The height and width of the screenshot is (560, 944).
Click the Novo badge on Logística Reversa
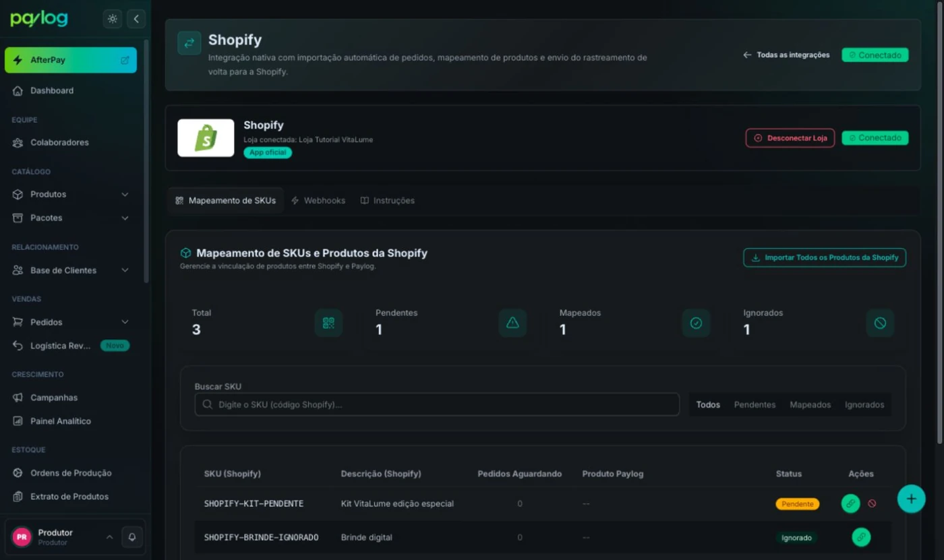coord(115,346)
